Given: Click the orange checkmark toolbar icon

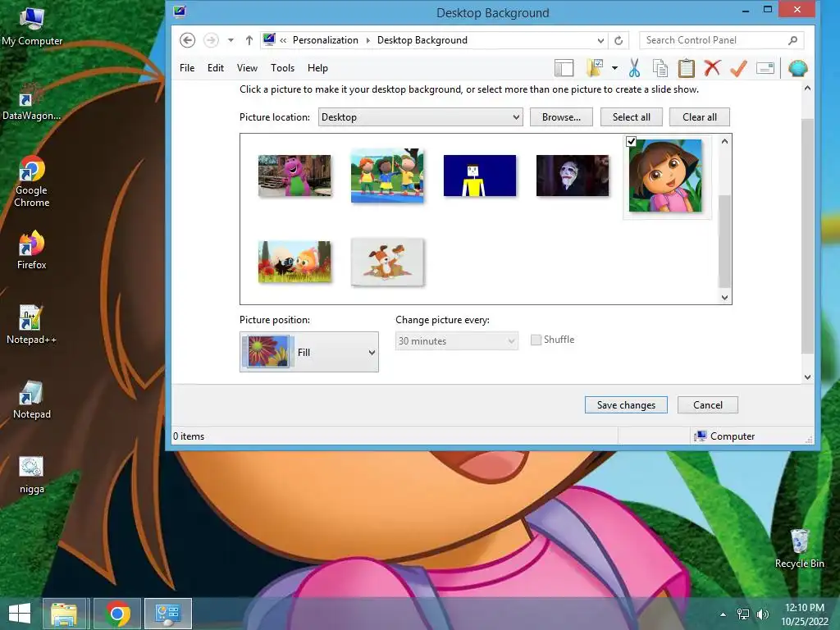Looking at the screenshot, I should tap(738, 68).
